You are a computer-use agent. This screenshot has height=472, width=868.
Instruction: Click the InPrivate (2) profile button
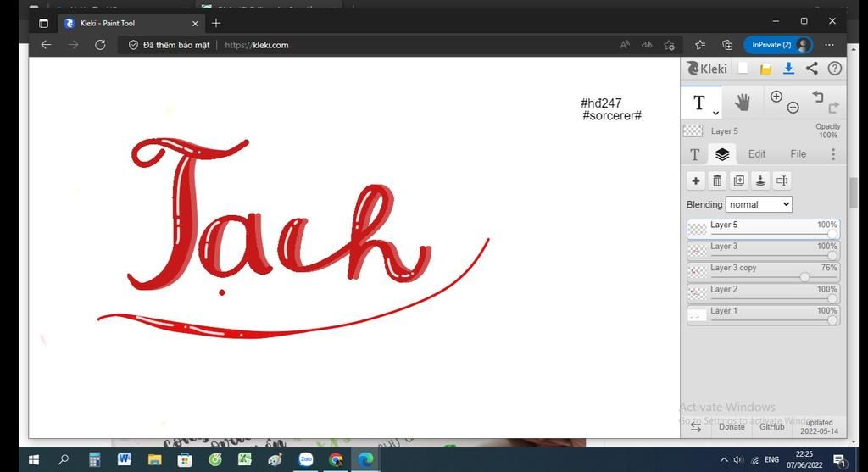pyautogui.click(x=778, y=45)
